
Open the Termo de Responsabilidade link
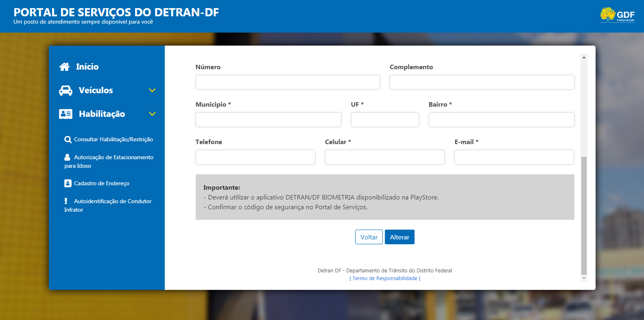(x=385, y=278)
